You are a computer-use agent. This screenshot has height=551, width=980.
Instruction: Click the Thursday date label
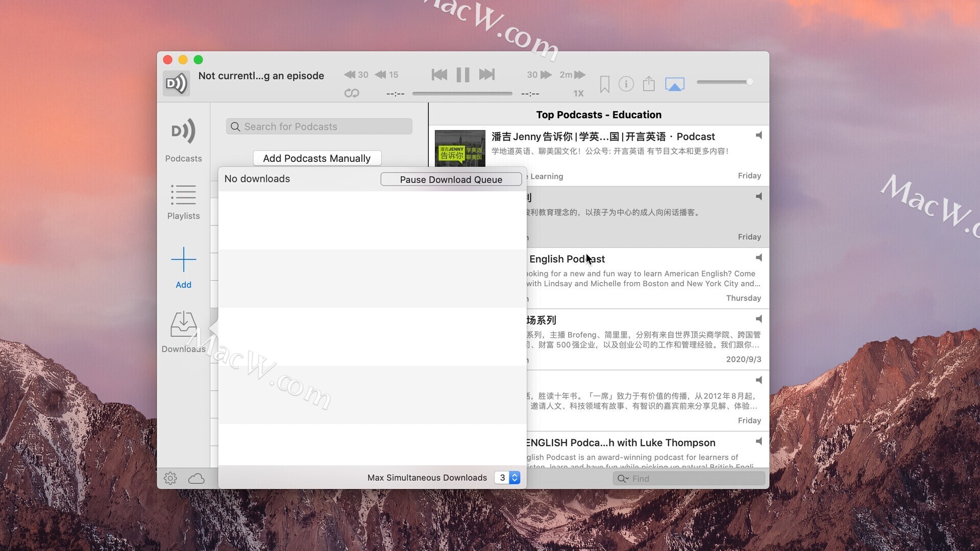(744, 298)
